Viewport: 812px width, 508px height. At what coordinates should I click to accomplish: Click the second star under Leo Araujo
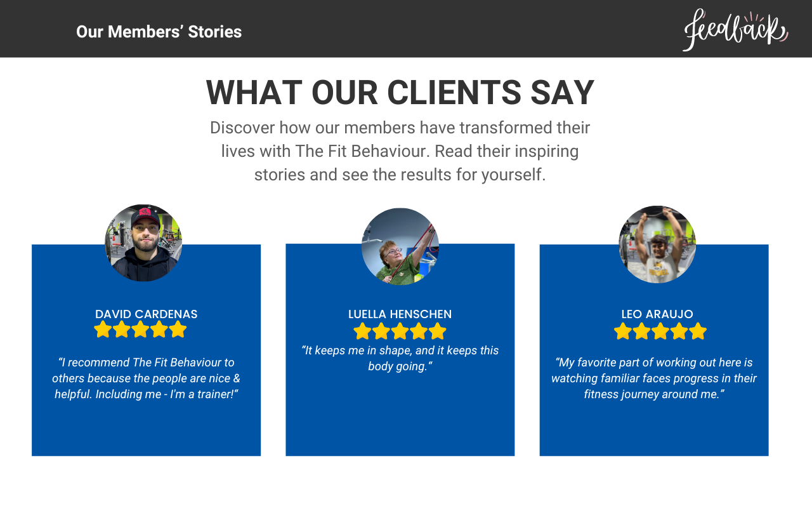[641, 331]
